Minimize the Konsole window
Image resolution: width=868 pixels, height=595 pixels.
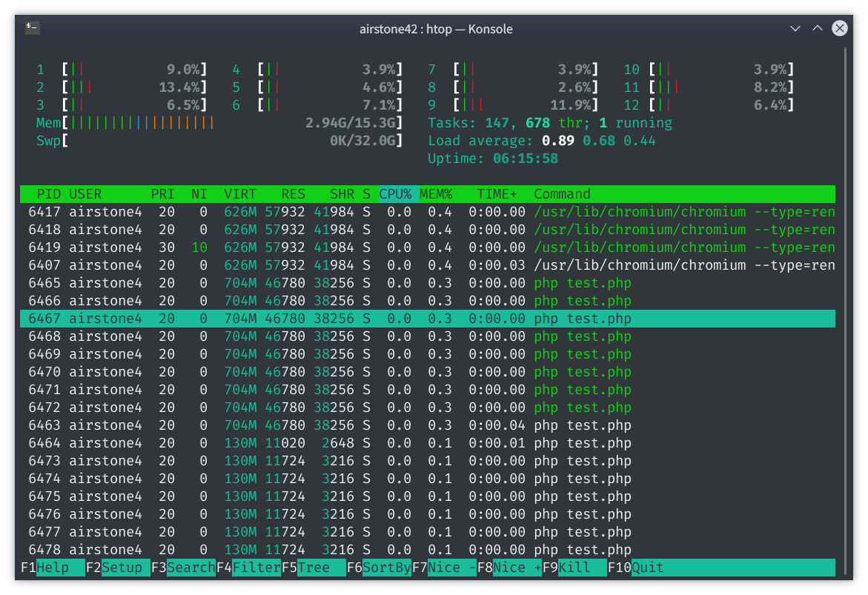[x=795, y=28]
